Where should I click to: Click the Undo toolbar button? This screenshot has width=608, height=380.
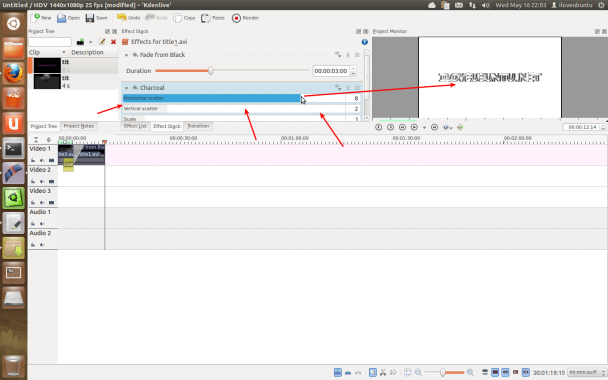click(x=128, y=18)
